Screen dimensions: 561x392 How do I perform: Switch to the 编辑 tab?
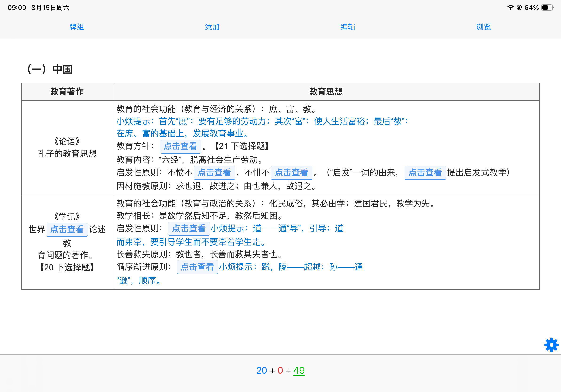348,27
